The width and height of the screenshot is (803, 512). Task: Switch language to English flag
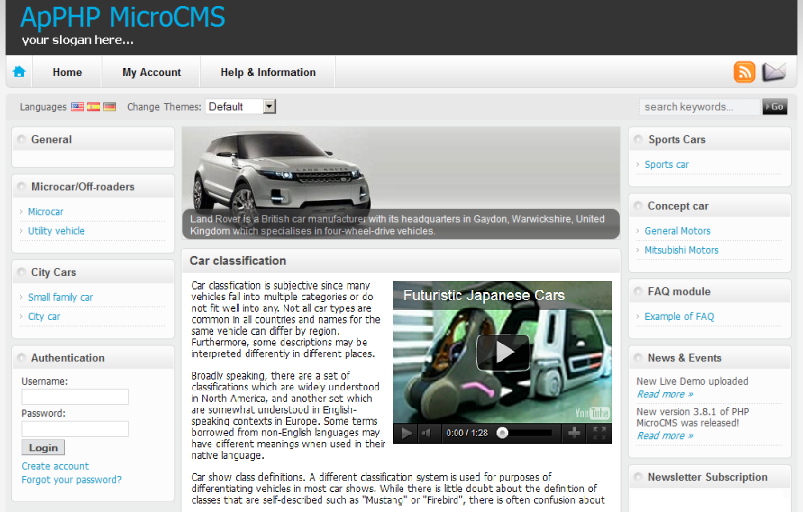coord(77,106)
